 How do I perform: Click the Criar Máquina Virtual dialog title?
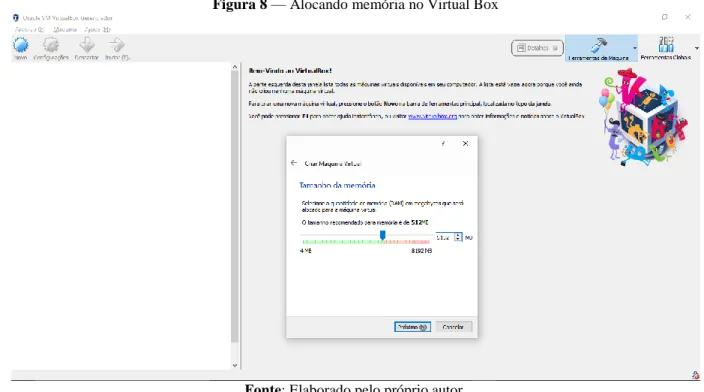pyautogui.click(x=333, y=163)
